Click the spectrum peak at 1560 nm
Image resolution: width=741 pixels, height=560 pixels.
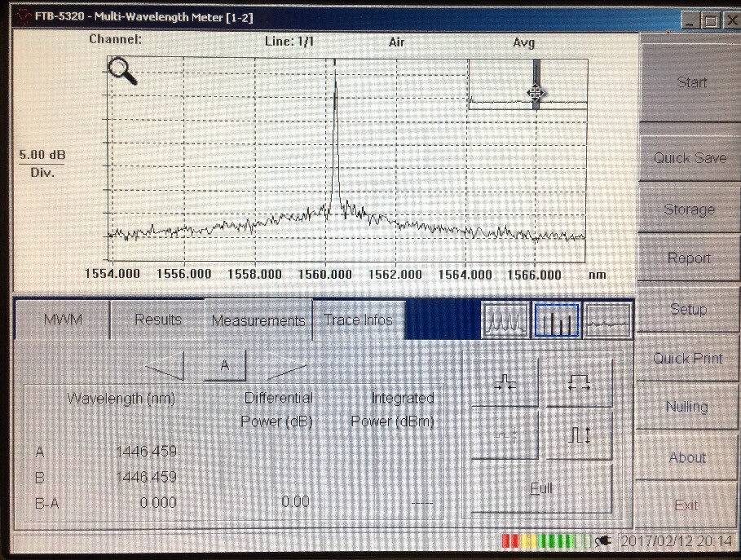tap(335, 122)
